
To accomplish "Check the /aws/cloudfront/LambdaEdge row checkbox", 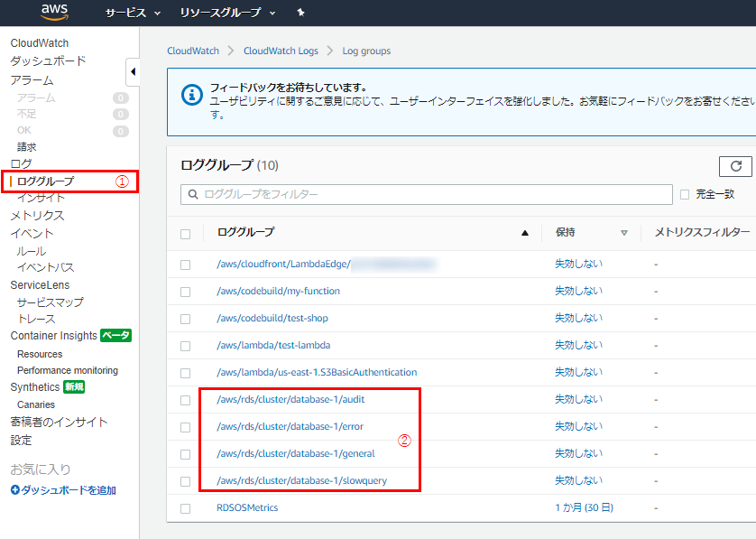I will 185,265.
